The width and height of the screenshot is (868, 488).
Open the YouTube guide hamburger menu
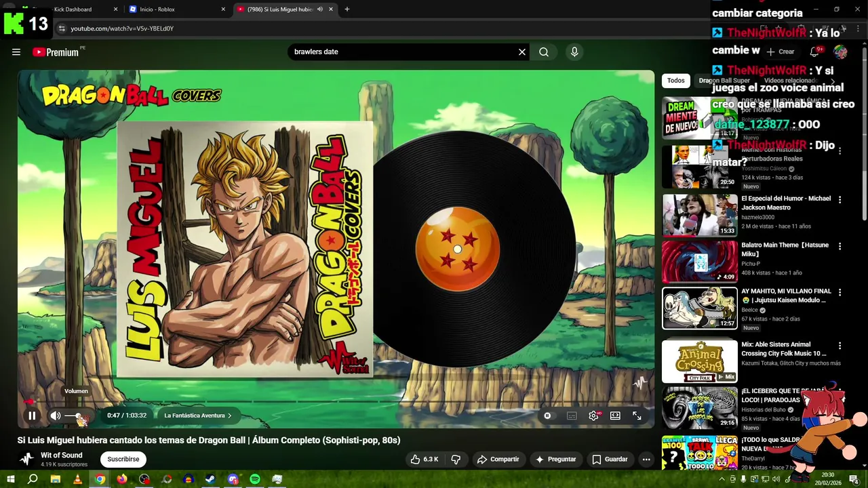coord(16,52)
